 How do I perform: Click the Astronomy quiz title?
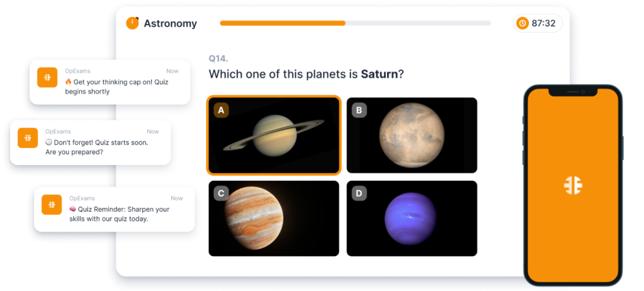[x=170, y=24]
